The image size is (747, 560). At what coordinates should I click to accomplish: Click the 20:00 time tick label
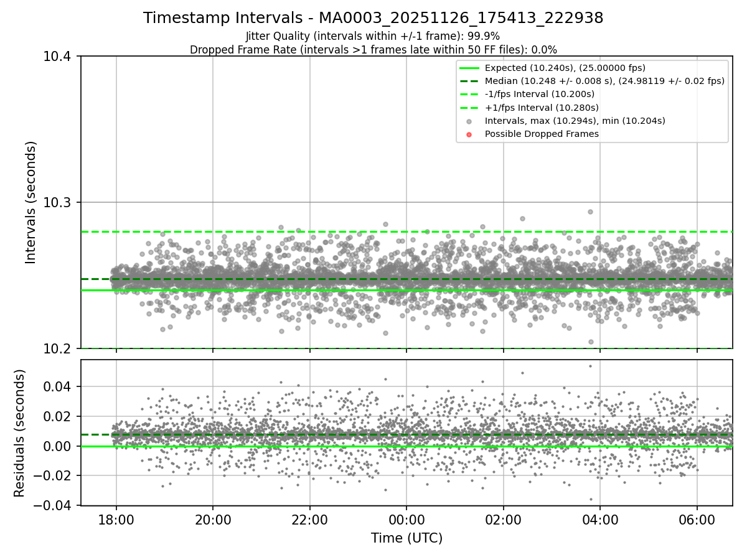[213, 519]
